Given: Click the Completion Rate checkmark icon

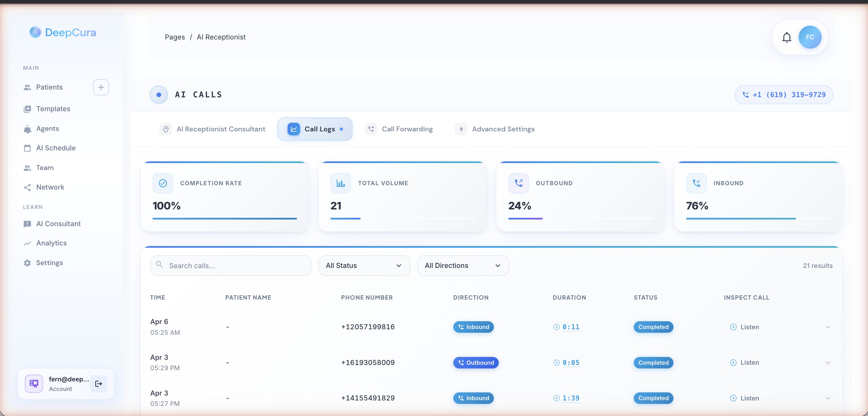Looking at the screenshot, I should 163,183.
